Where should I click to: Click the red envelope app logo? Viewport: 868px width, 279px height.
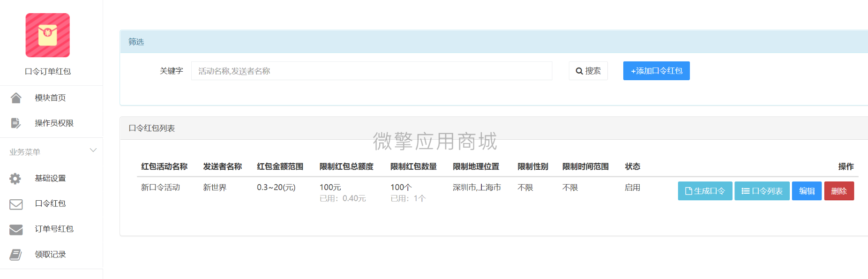47,35
